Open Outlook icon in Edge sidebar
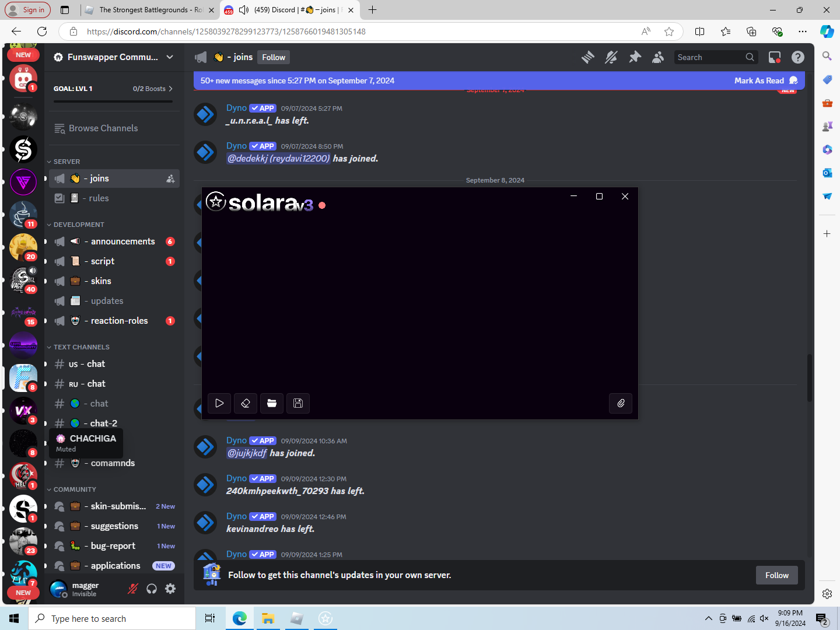The width and height of the screenshot is (840, 630). pos(827,173)
